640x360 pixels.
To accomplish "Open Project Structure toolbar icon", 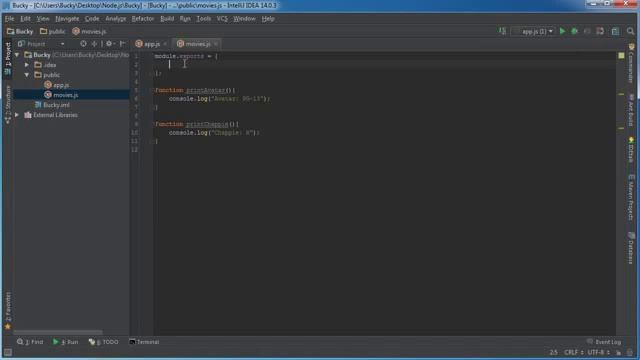I will tap(615, 31).
